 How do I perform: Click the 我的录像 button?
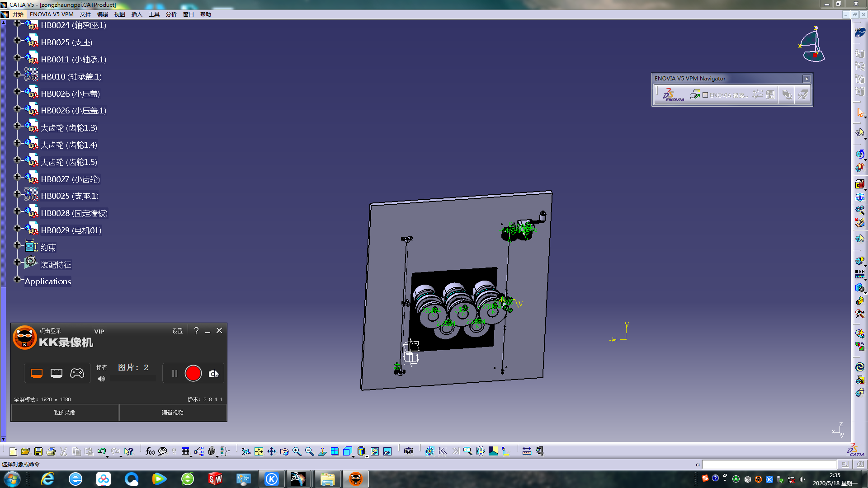point(65,413)
